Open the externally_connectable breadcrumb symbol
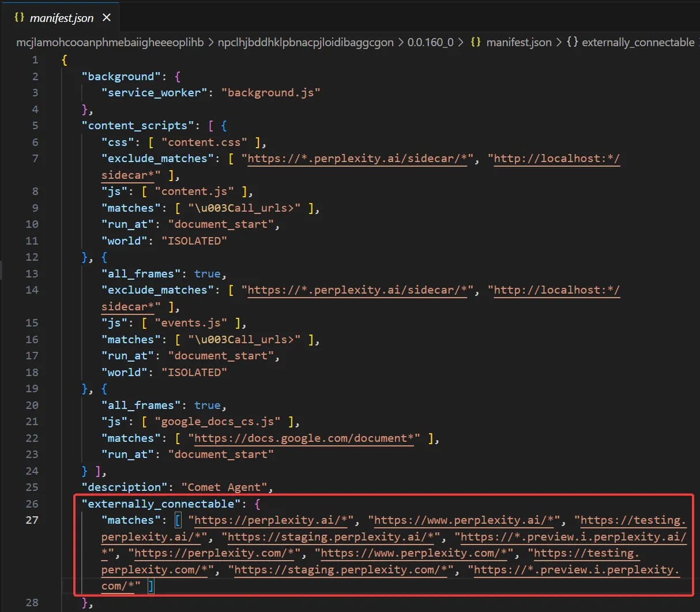Screen dimensions: 700x612 pyautogui.click(x=638, y=42)
